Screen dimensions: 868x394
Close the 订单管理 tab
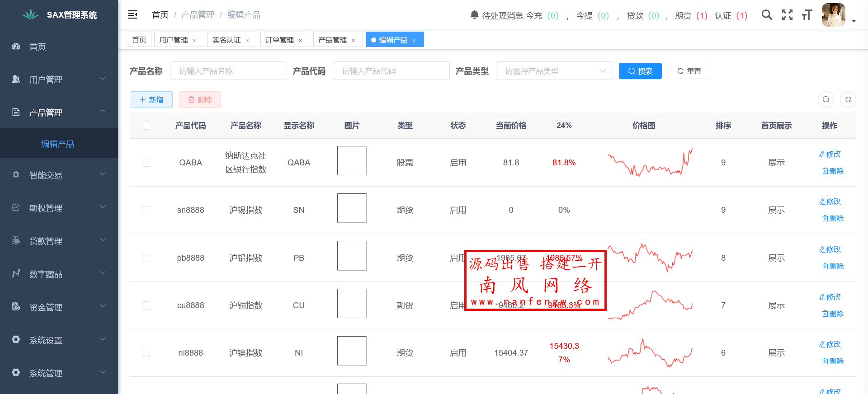(301, 40)
